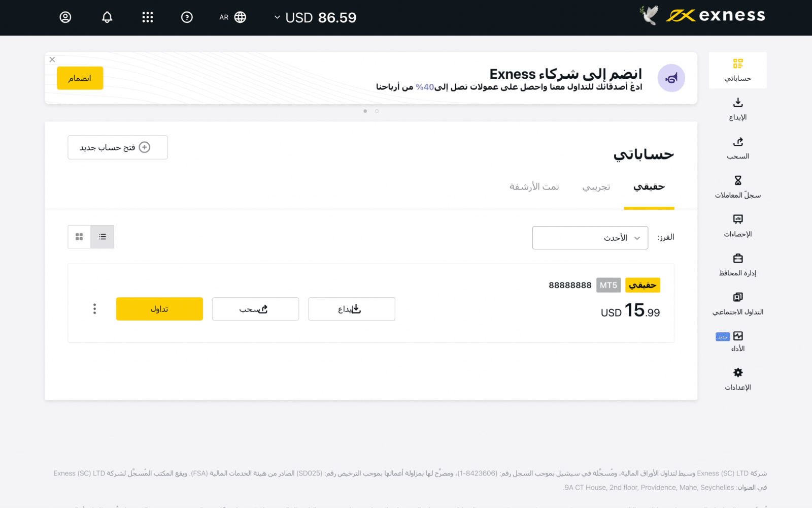Open السحب withdrawal in the sidebar
The width and height of the screenshot is (812, 508).
click(x=737, y=148)
